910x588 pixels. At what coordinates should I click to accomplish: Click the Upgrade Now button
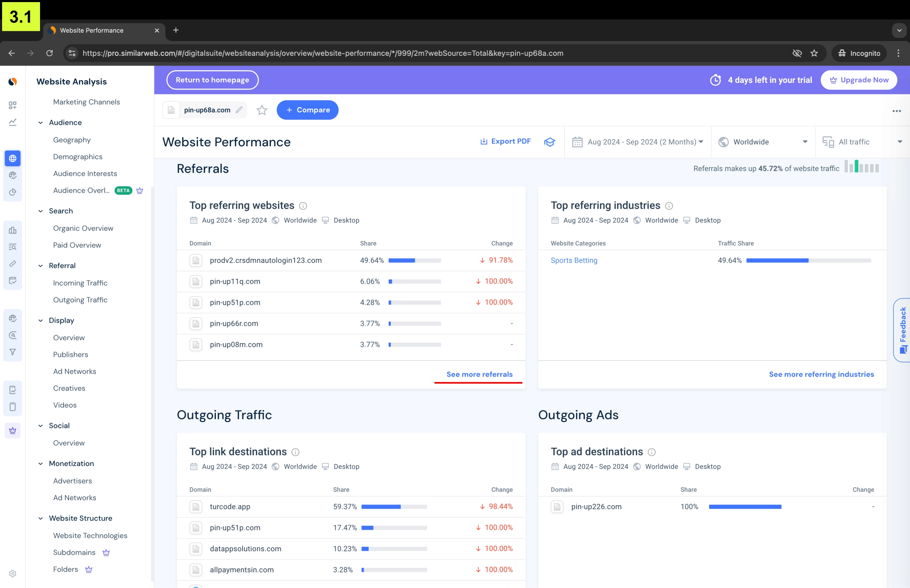[x=858, y=80]
